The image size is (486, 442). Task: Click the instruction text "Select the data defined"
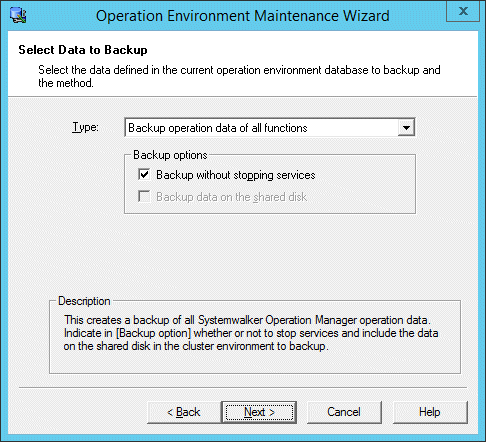(x=239, y=76)
